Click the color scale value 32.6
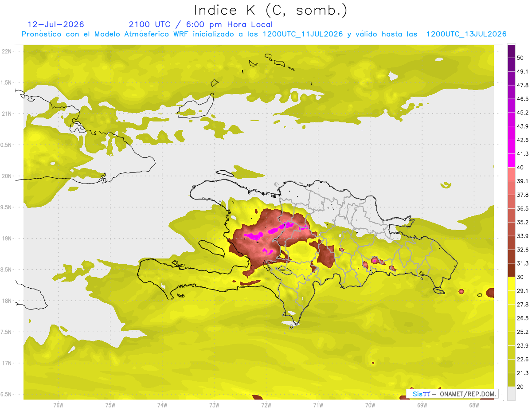Viewport: 532px width, 411px height. 522,250
